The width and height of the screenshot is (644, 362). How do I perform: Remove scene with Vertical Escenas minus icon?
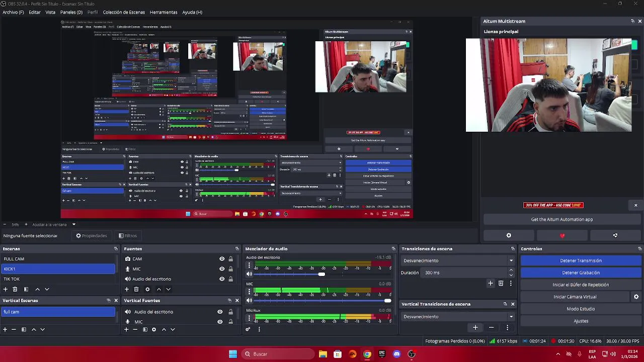tap(14, 329)
